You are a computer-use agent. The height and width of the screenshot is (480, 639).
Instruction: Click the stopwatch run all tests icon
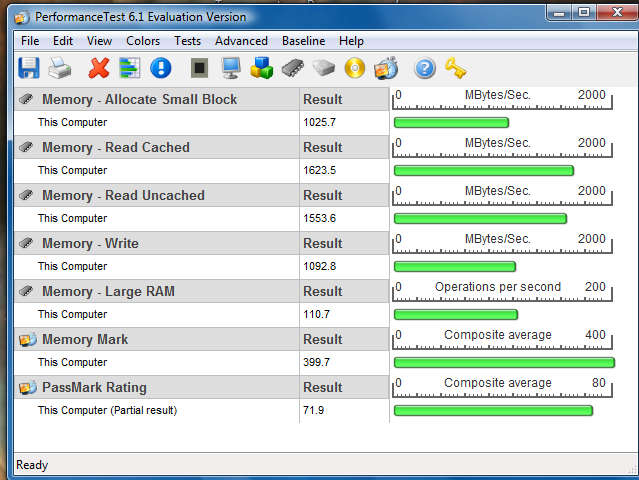coord(386,68)
